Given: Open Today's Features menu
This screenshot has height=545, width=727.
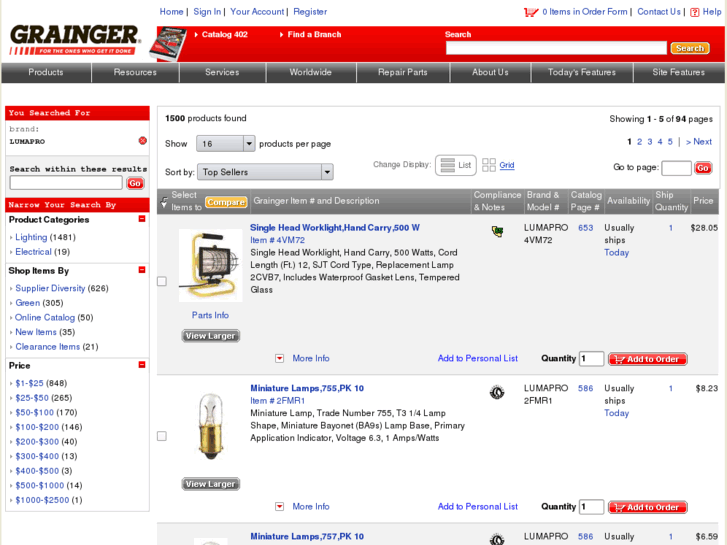Looking at the screenshot, I should pyautogui.click(x=582, y=72).
